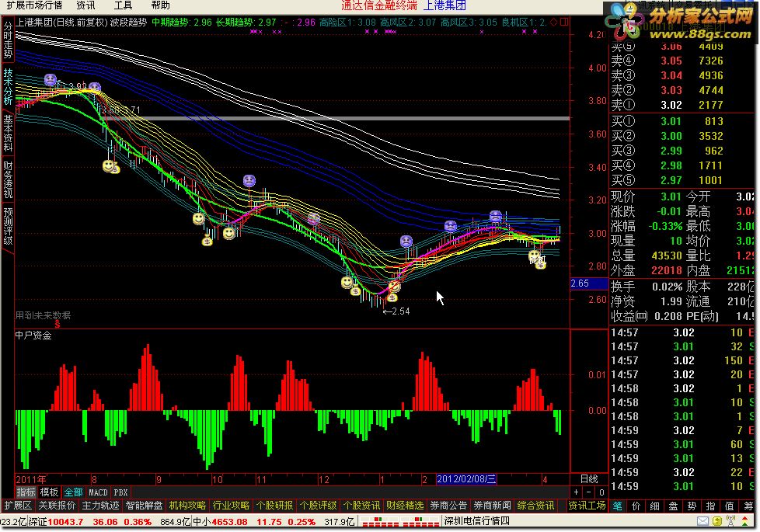Image resolution: width=760 pixels, height=532 pixels.
Task: Click the 2.65 price cursor label on axis
Action: (589, 283)
